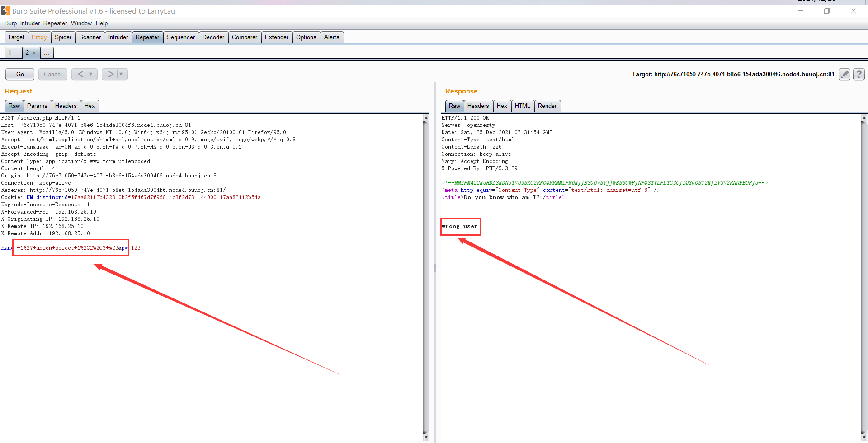Click the POST /search.php request line

[41, 118]
